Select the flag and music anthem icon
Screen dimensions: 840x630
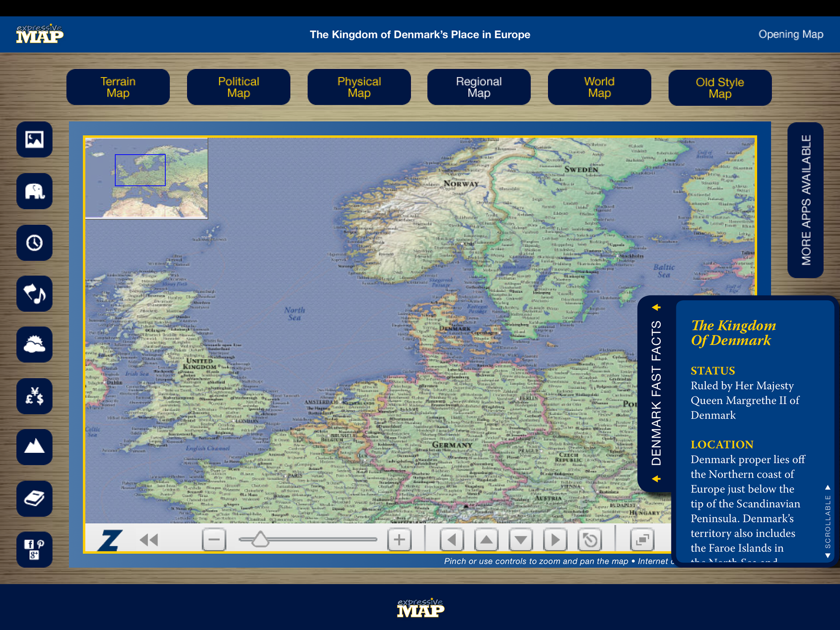pos(34,294)
